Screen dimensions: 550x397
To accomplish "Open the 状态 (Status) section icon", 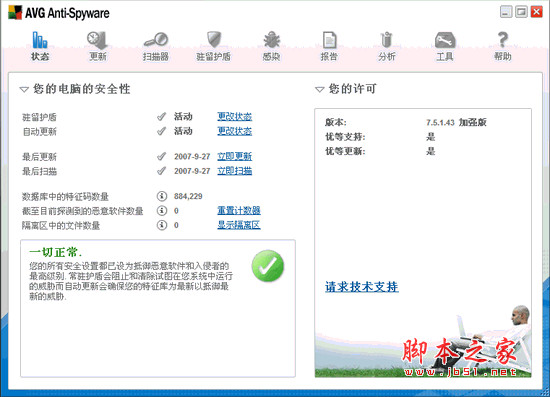I will (x=40, y=40).
